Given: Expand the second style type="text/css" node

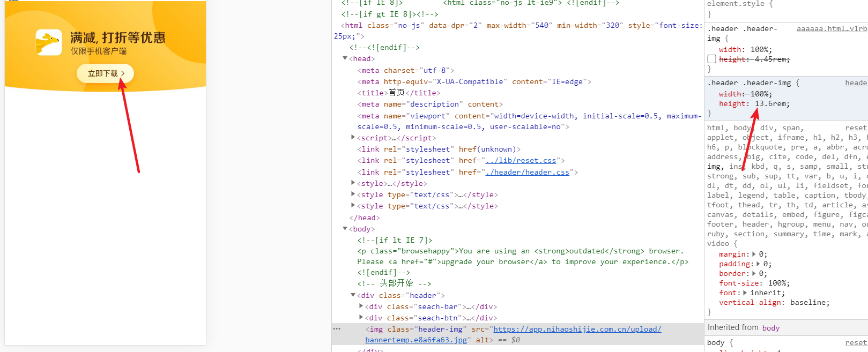Looking at the screenshot, I should point(353,206).
